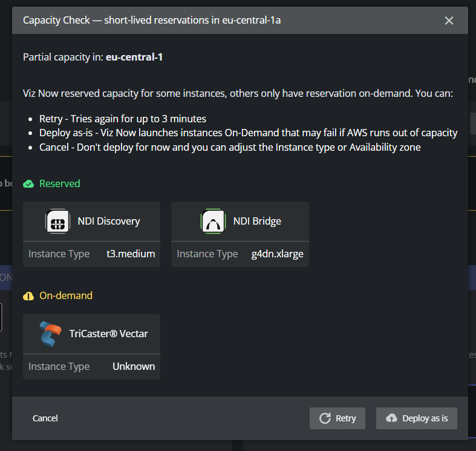Click the bold eu-central-1 region text
Viewport: 476px width, 451px height.
(134, 58)
